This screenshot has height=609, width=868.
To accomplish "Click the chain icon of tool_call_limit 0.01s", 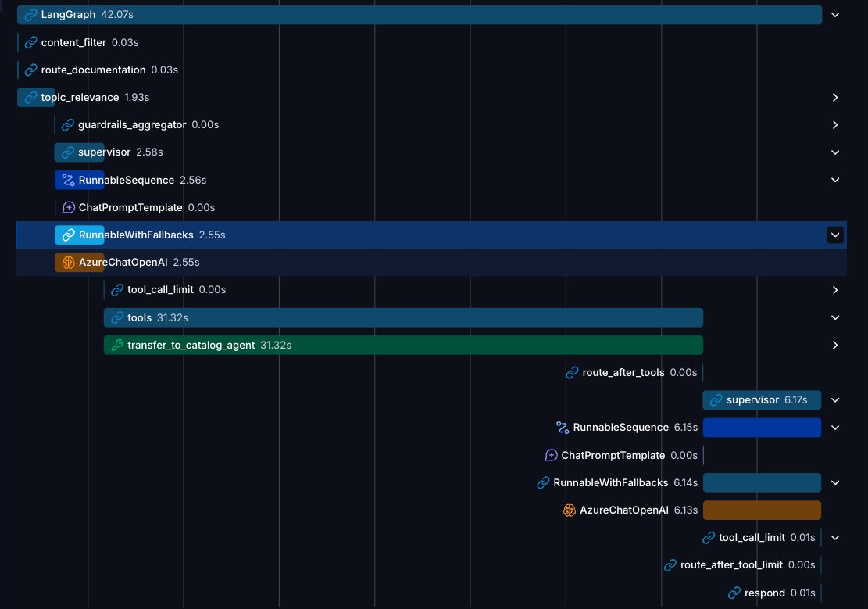I will 709,538.
